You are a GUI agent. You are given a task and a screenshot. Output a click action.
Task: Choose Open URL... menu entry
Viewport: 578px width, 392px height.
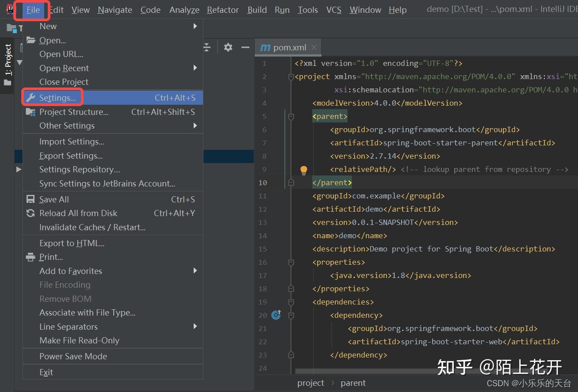113,54
